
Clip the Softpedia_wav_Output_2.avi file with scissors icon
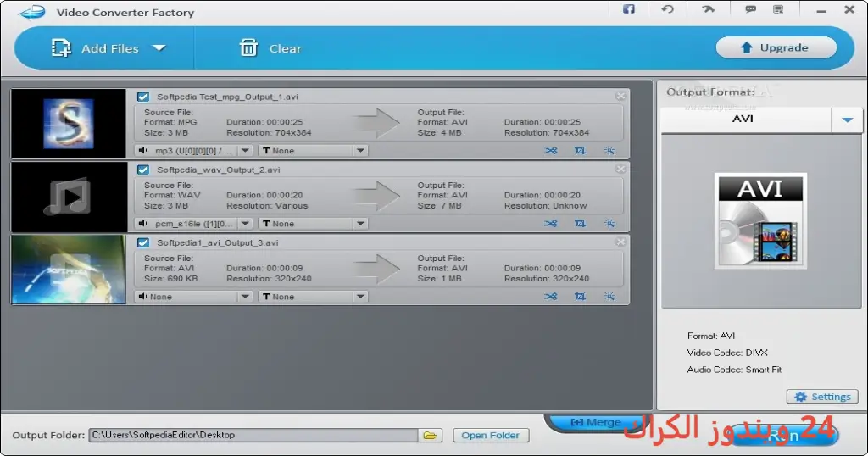551,224
